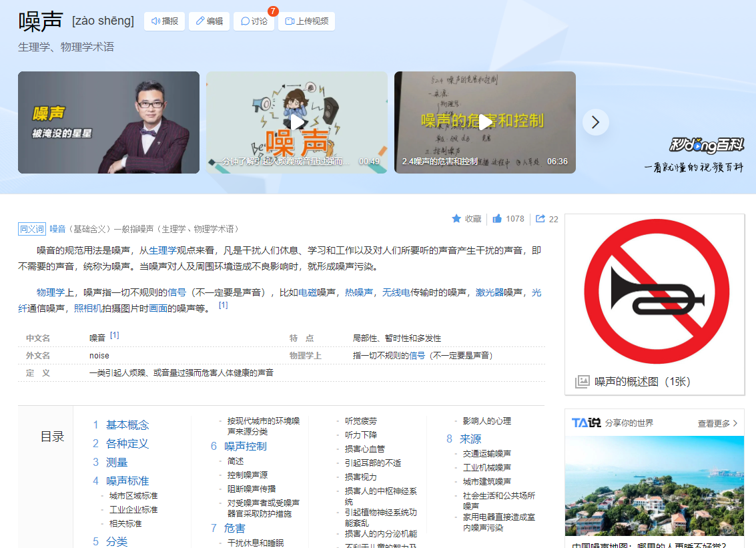Click the album icon beside 噪声的概述图
The height and width of the screenshot is (548, 756).
tap(582, 382)
